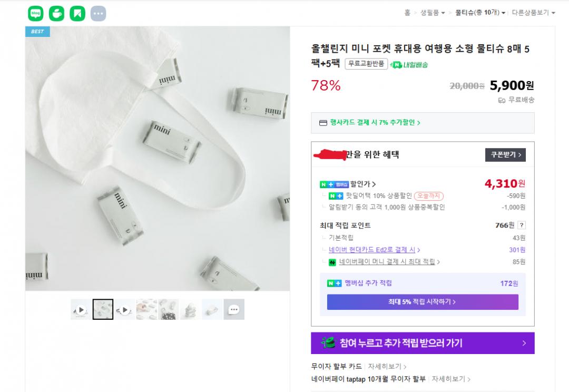
Task: Expand 멤버십 할인가 details chevron
Action: coord(374,184)
